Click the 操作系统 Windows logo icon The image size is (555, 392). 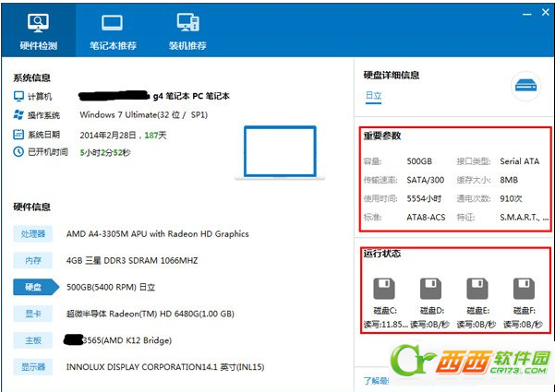point(18,115)
